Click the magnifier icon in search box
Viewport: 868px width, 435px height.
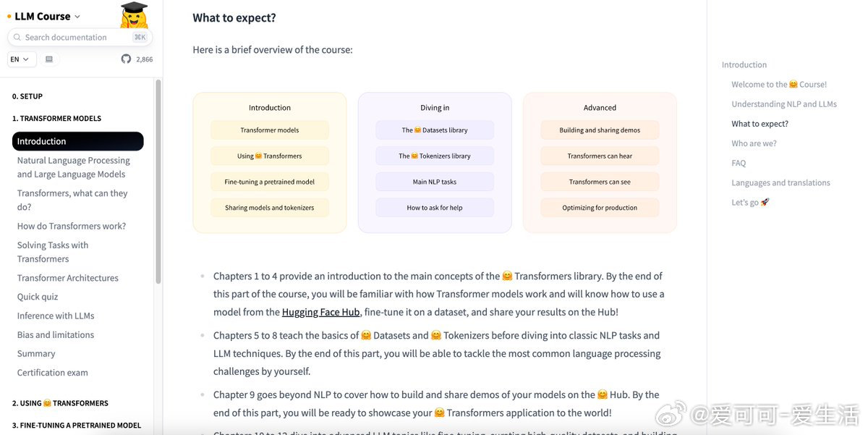(17, 37)
